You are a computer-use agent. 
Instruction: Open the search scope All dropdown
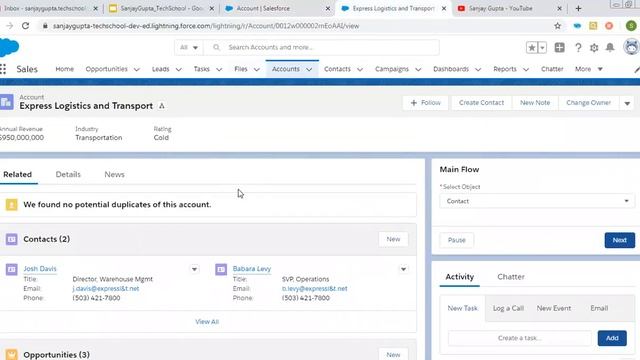coord(189,47)
